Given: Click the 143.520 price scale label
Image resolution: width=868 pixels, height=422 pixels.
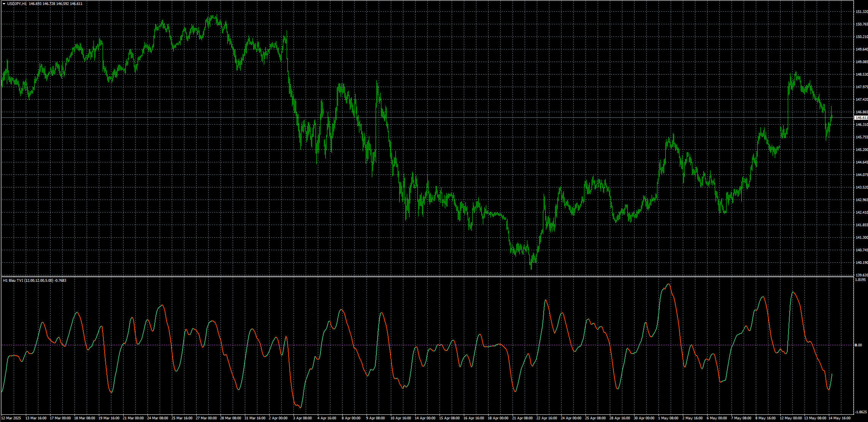Looking at the screenshot, I should [862, 187].
